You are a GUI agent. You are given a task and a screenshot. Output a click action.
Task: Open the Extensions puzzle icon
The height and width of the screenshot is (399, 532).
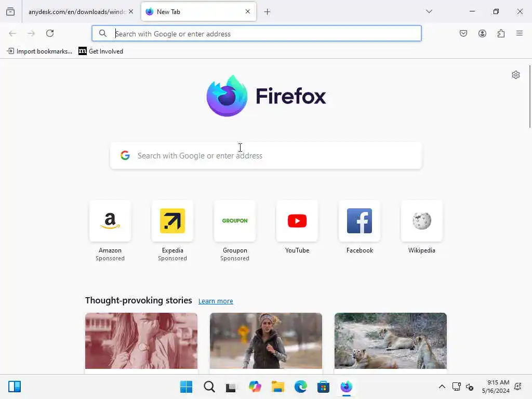tap(501, 33)
